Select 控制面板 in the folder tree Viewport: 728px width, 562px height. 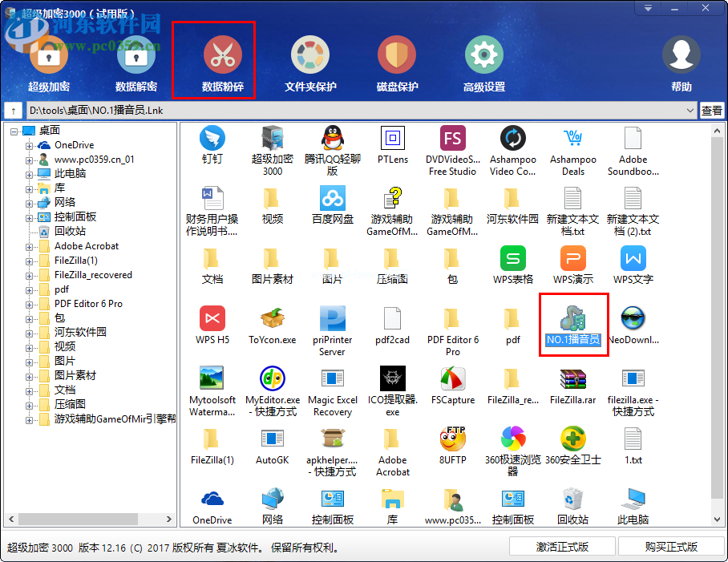coord(75,216)
